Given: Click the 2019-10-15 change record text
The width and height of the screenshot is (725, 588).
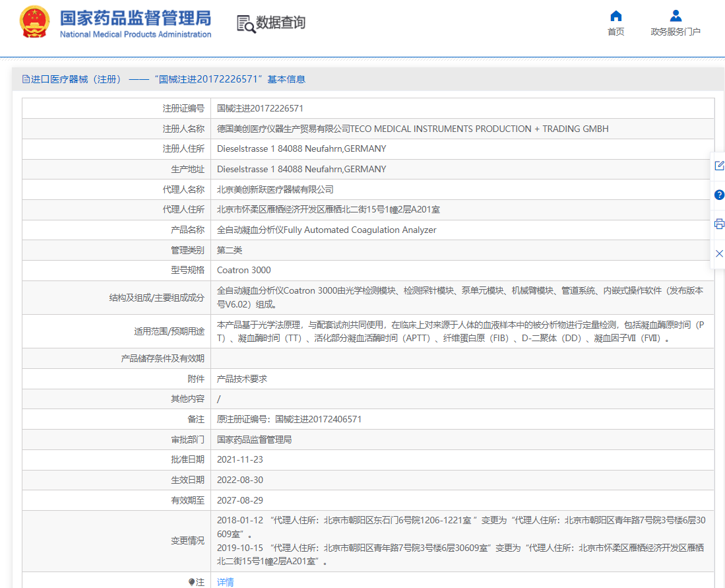Looking at the screenshot, I should (x=460, y=554).
